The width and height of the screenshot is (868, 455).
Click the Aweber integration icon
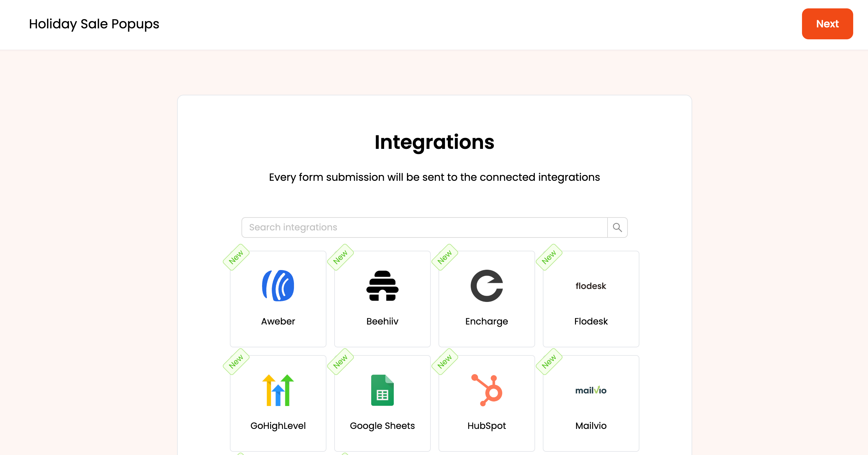[x=278, y=286]
